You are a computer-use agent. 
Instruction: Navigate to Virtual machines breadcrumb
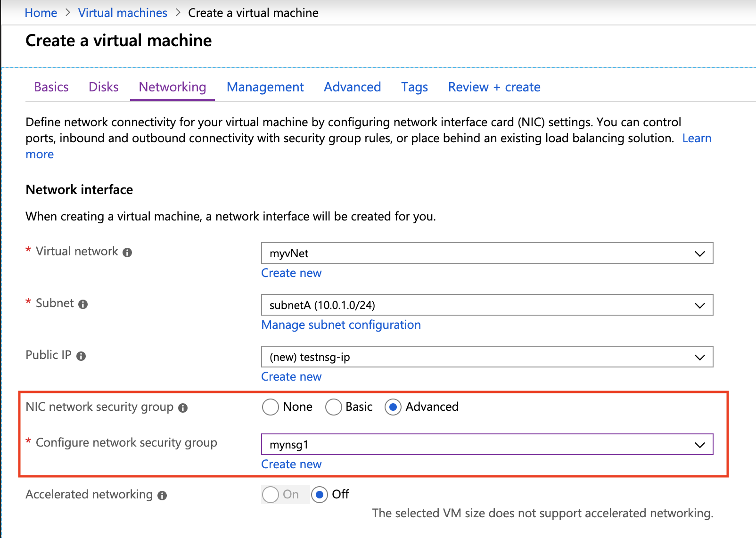(123, 13)
